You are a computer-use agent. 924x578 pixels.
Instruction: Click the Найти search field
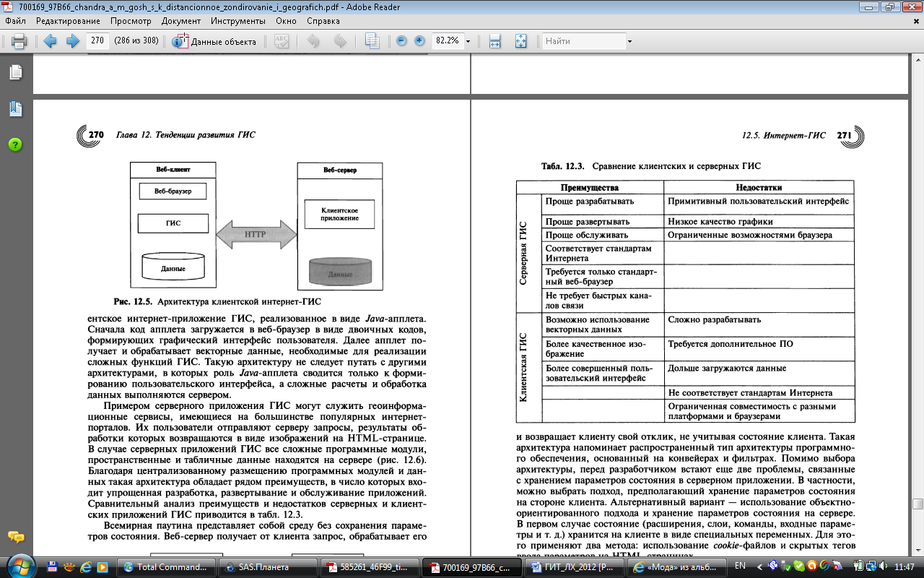583,41
